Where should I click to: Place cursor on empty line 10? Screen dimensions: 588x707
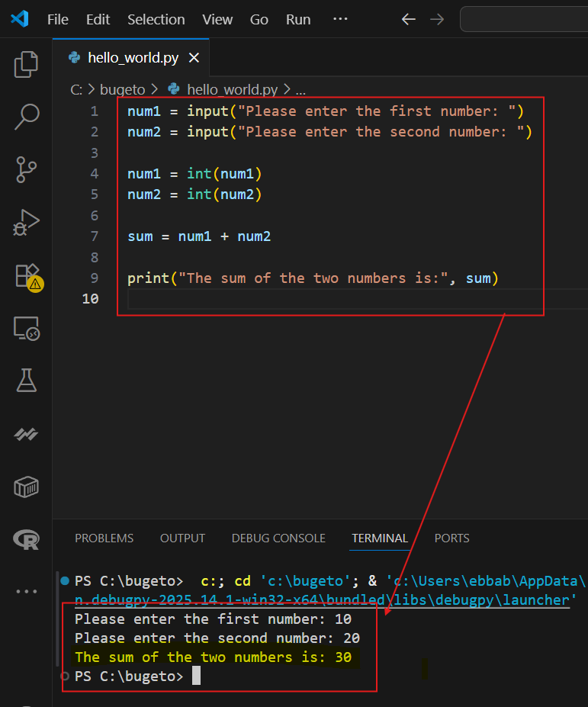[305, 299]
